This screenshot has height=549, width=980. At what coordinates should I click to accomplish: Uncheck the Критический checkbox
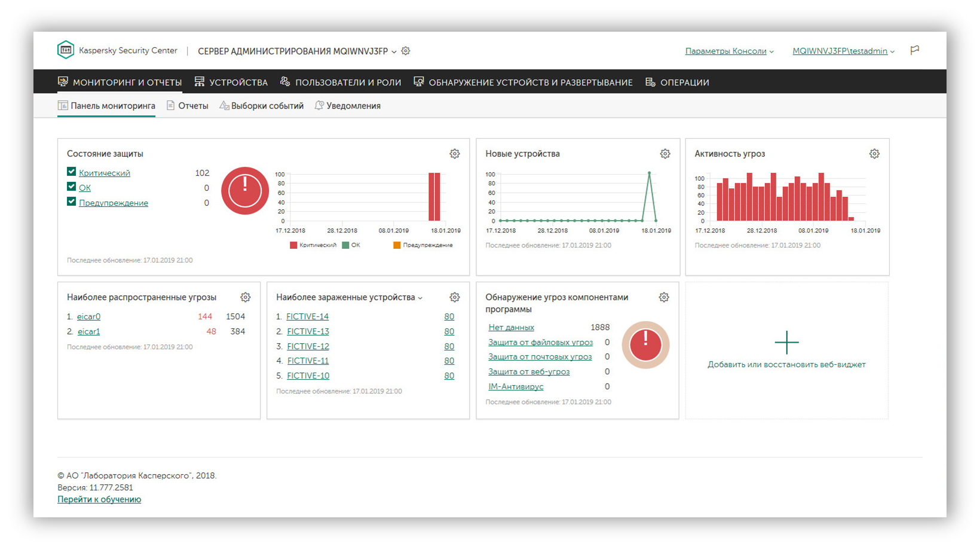coord(71,172)
